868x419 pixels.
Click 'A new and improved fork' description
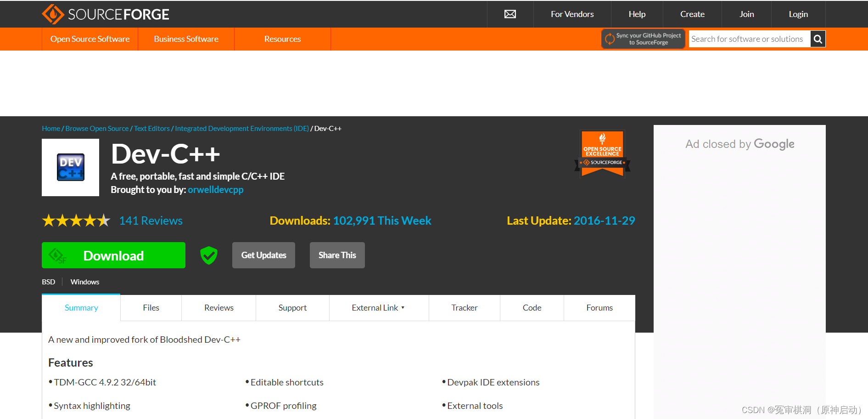(144, 340)
